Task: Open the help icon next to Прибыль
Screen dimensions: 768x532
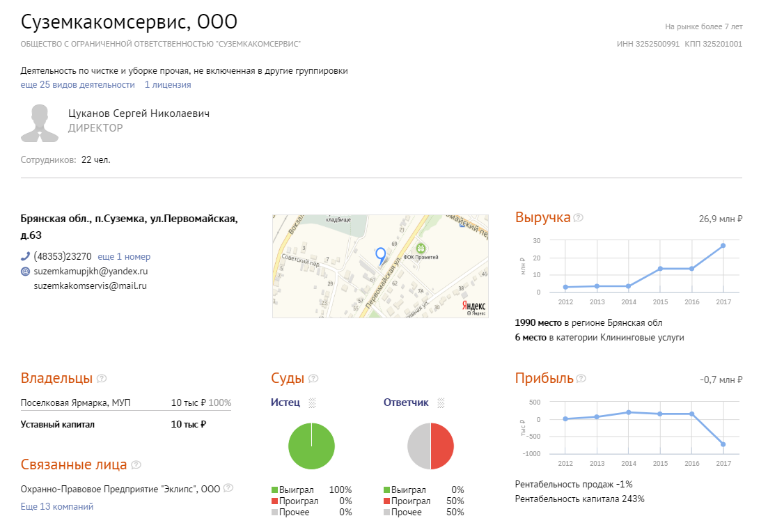Action: click(x=581, y=378)
